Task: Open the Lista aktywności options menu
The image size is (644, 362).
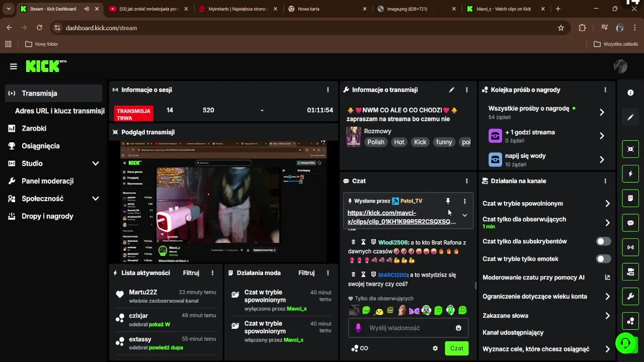Action: coord(212,273)
